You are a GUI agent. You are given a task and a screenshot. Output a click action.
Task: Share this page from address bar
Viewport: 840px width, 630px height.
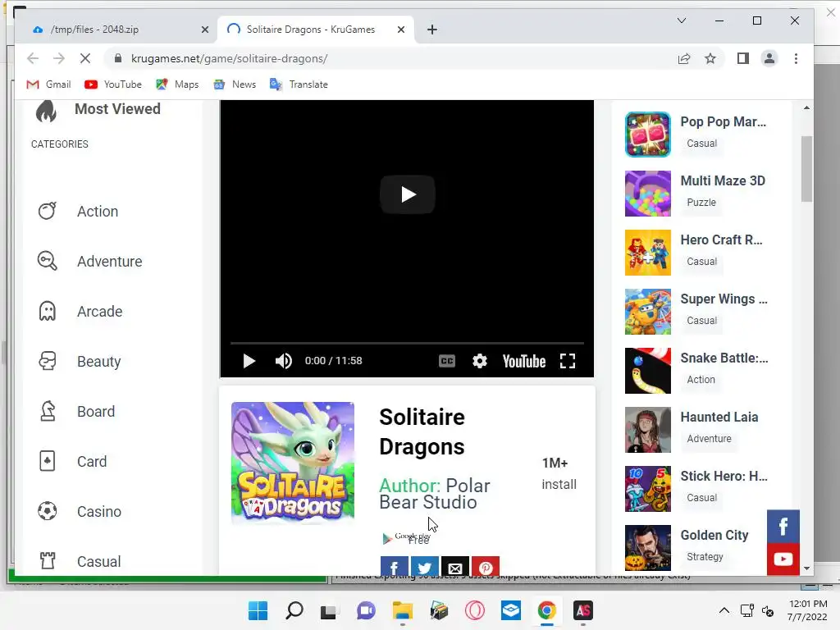(x=684, y=58)
